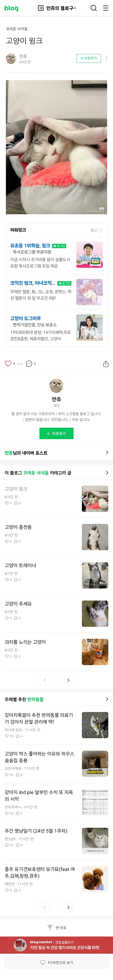Open the 만쥬의 블로그 title menu
This screenshot has height=980, width=113.
click(x=57, y=8)
